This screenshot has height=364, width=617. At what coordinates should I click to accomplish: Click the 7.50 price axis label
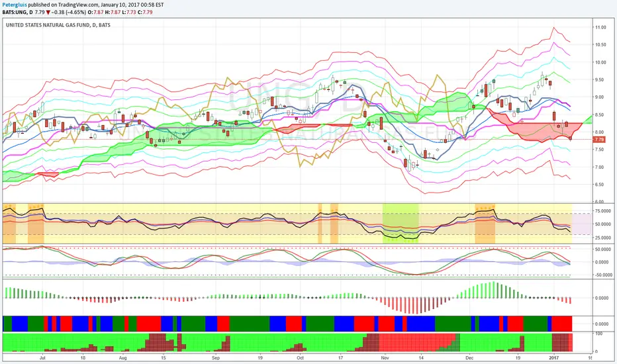[600, 150]
